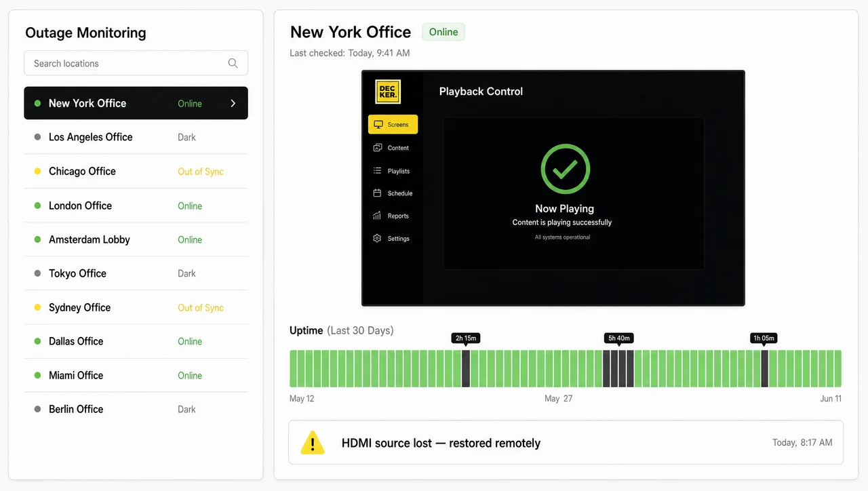Click the gray status dot for Tokyo Office

pyautogui.click(x=37, y=273)
